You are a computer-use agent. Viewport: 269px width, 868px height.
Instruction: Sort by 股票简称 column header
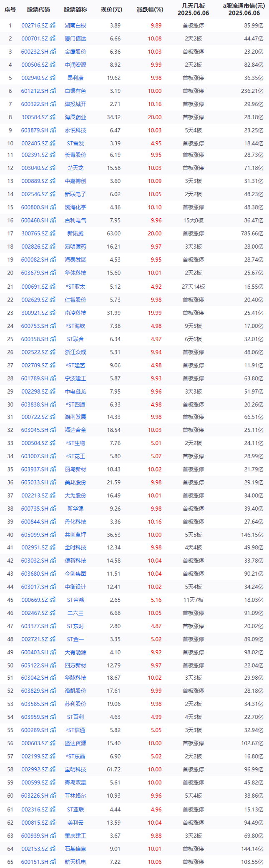point(75,9)
